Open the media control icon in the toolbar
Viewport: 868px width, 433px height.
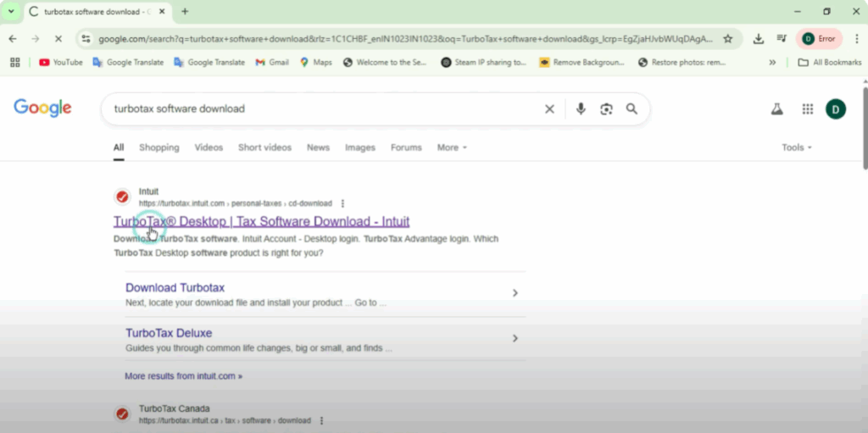coord(782,39)
